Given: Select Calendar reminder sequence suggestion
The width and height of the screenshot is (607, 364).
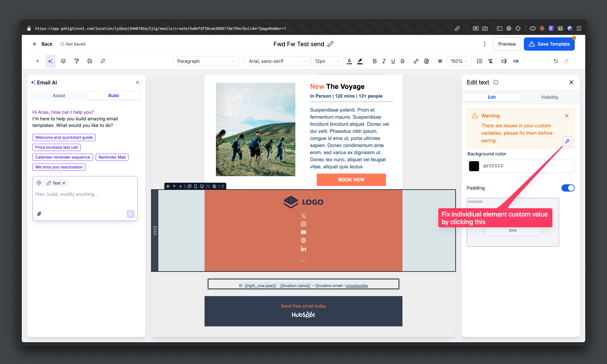Looking at the screenshot, I should [63, 157].
